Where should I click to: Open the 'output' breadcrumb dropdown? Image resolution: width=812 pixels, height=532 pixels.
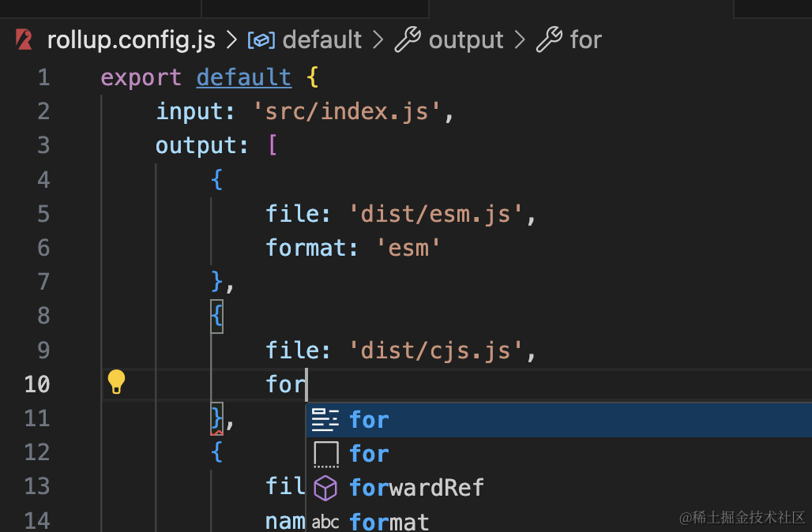click(465, 39)
